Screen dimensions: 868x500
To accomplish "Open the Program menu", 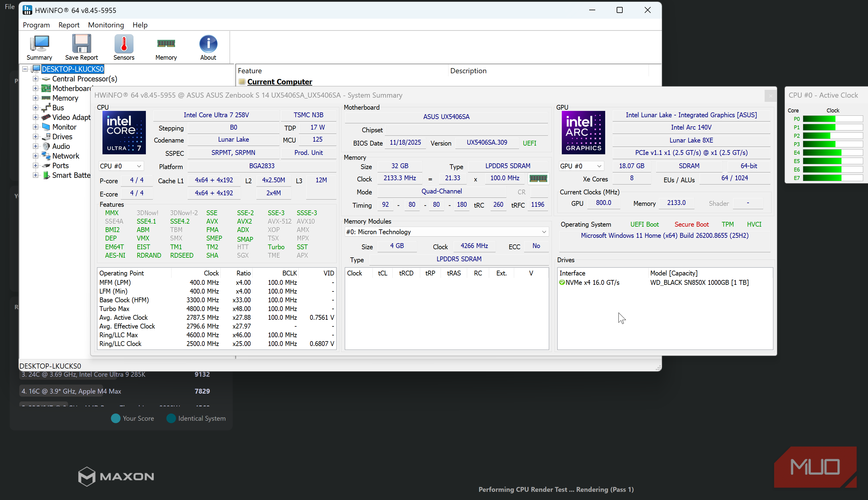I will tap(36, 25).
